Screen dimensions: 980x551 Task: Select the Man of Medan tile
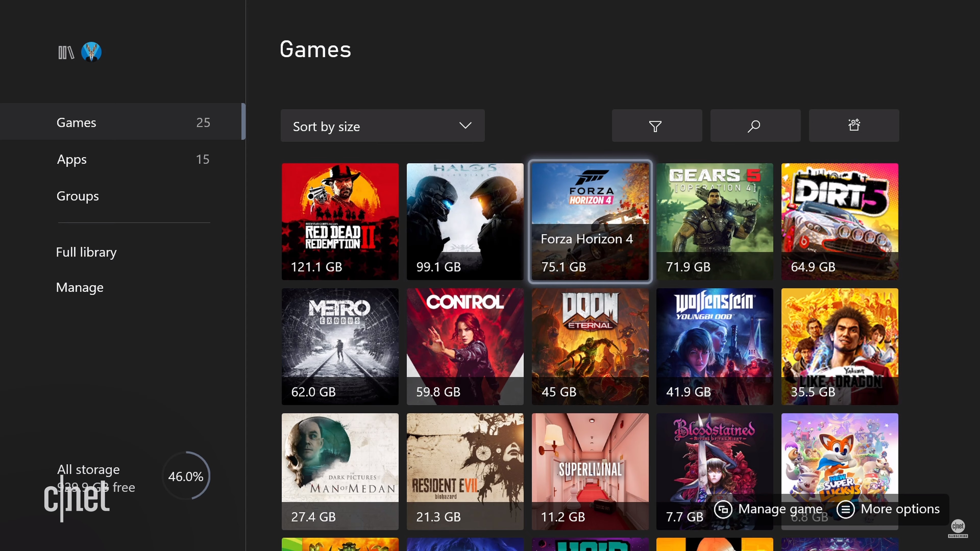(x=340, y=471)
